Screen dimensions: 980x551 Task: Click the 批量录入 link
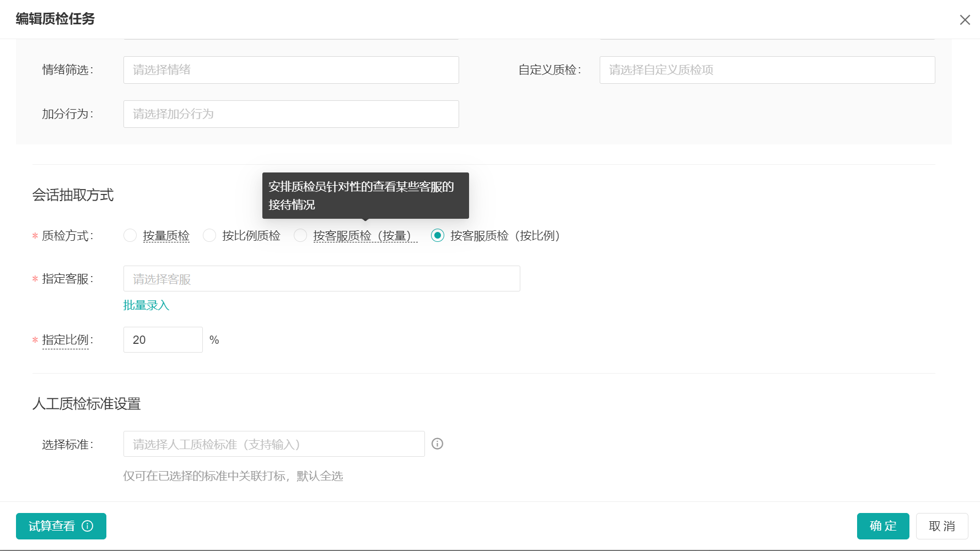click(x=146, y=305)
